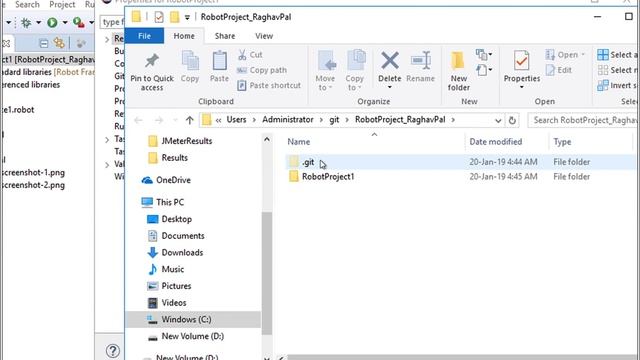The height and width of the screenshot is (360, 640).
Task: Switch to the View ribbon tab
Action: (x=264, y=36)
